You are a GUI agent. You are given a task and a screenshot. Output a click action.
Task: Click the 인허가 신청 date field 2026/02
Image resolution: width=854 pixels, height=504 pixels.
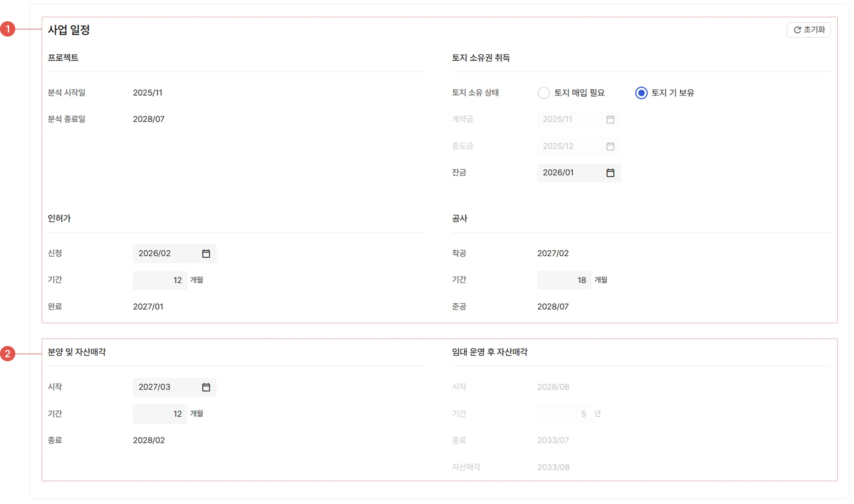165,253
